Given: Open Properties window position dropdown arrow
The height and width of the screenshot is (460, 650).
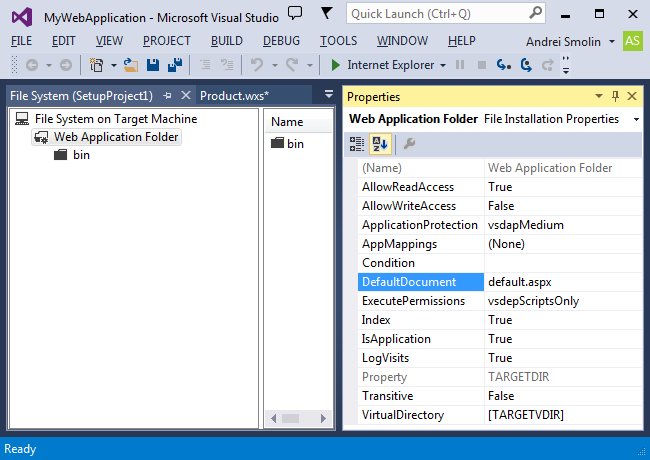Looking at the screenshot, I should point(599,96).
